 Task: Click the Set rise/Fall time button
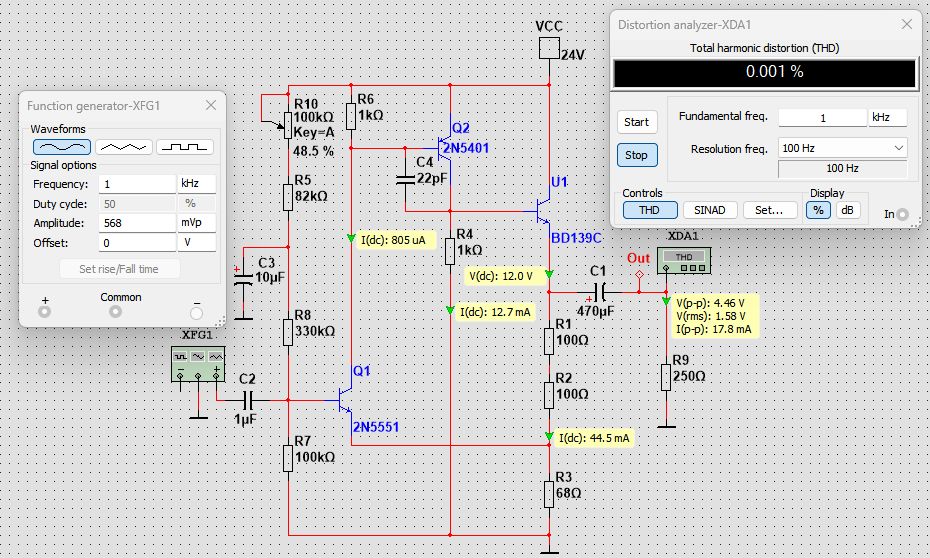click(x=119, y=269)
